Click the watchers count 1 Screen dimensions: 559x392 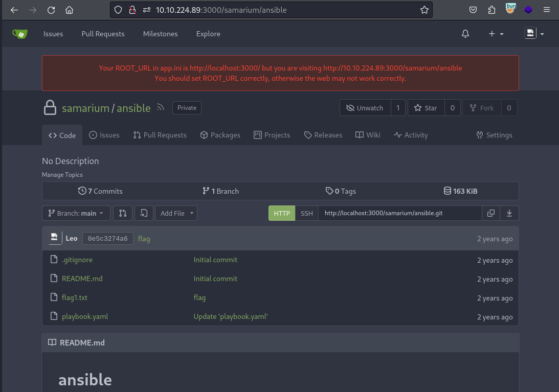[x=398, y=108]
